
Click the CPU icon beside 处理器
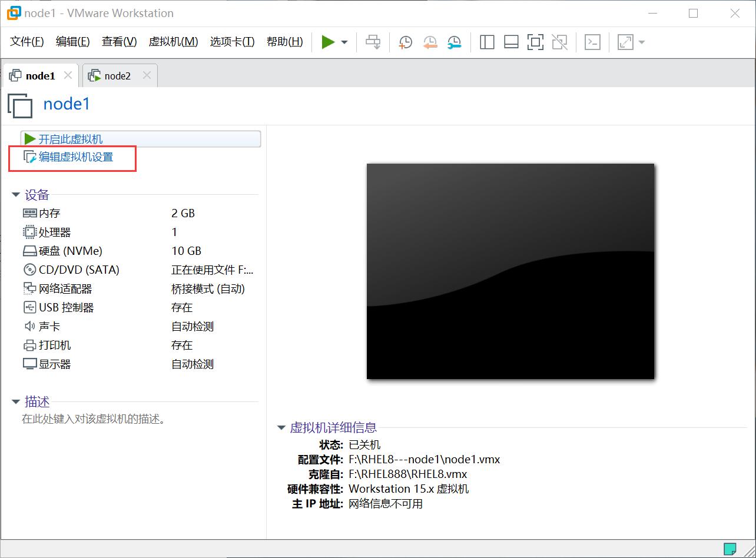pos(29,232)
